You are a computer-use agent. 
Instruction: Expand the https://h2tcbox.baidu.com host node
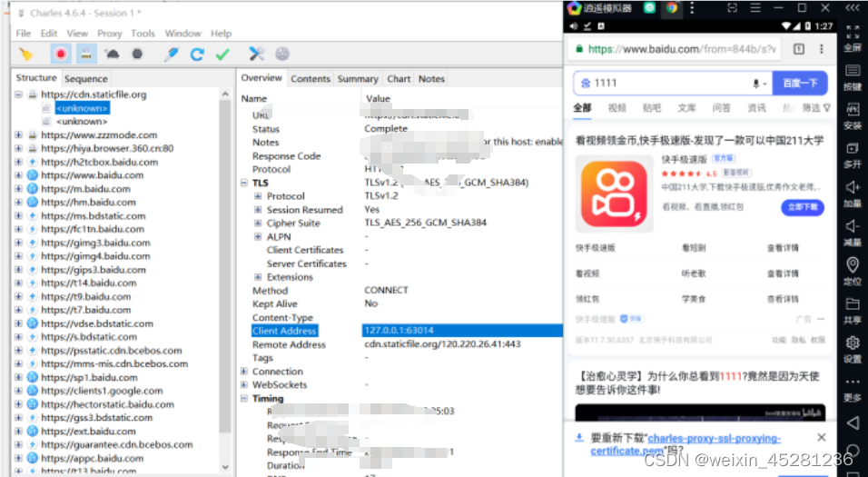pos(18,162)
